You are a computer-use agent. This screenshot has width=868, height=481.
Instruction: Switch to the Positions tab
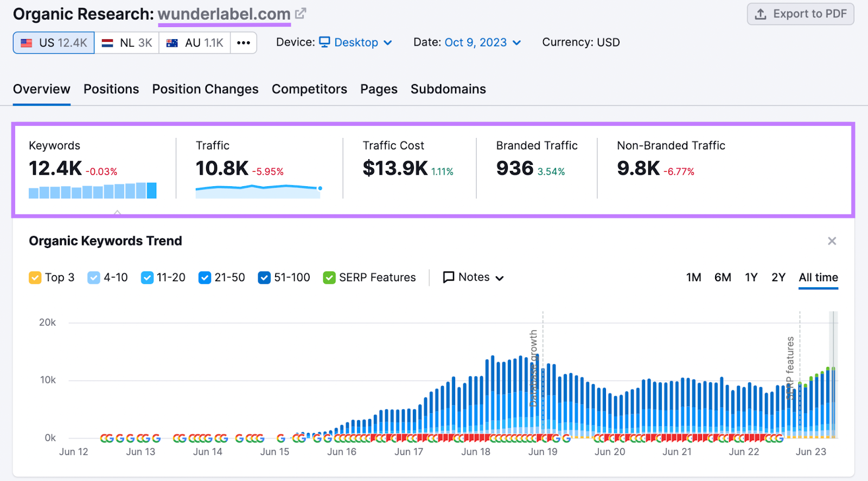click(x=111, y=89)
